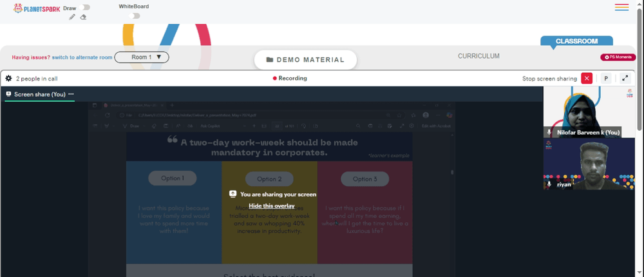Click the Recording indicator
This screenshot has height=277, width=644.
[290, 78]
